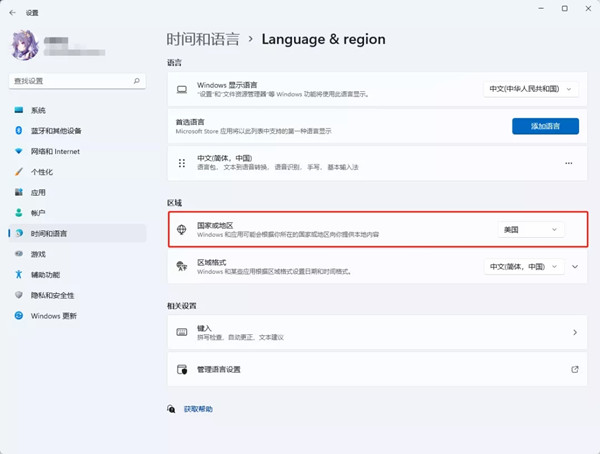Click the 首选语言 heading text

(190, 122)
